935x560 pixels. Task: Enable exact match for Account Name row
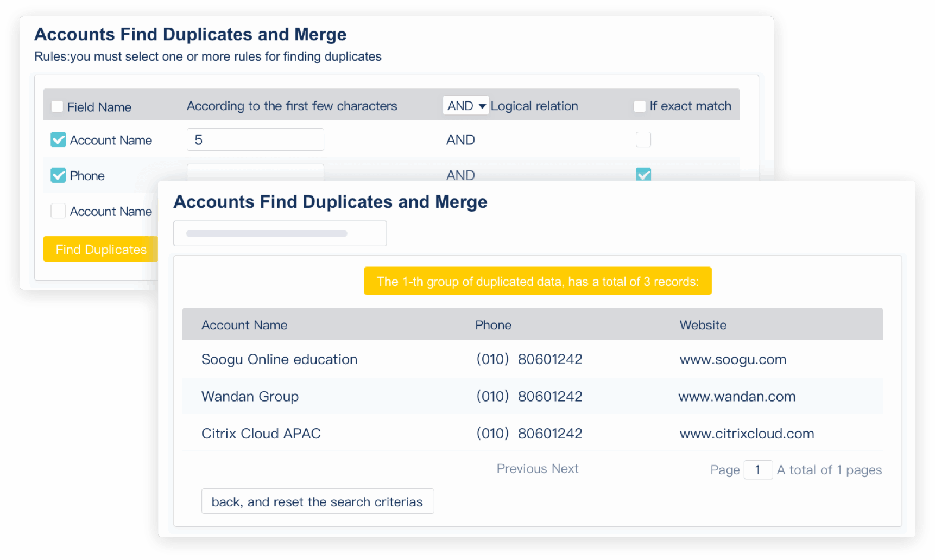[643, 140]
